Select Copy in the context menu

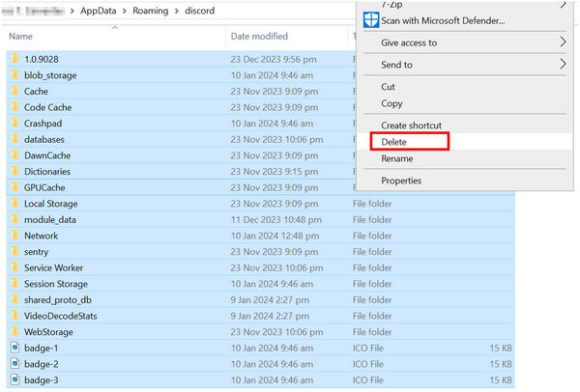(391, 103)
